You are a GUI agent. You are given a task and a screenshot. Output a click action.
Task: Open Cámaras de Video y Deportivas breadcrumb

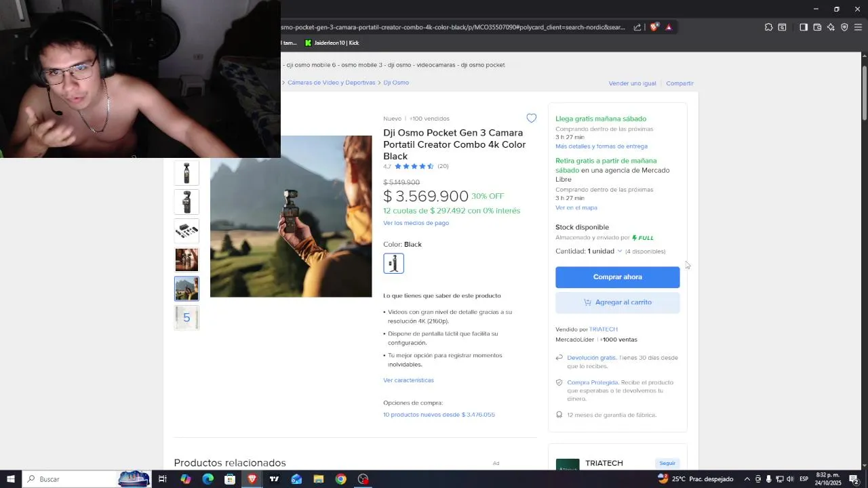pyautogui.click(x=331, y=83)
